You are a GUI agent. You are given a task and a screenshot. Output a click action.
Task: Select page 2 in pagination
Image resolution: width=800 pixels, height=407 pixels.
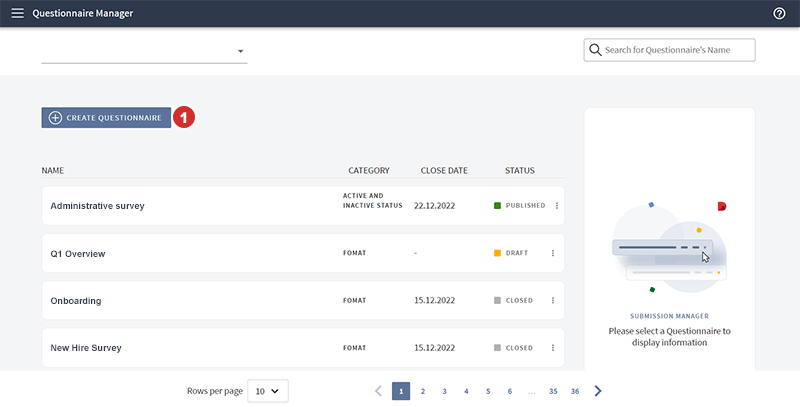[x=423, y=391]
